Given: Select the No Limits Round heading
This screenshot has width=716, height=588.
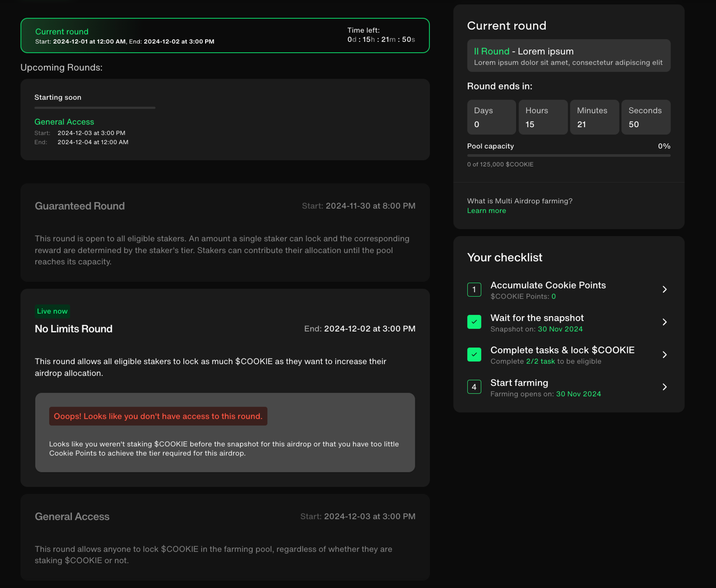Looking at the screenshot, I should pyautogui.click(x=74, y=329).
